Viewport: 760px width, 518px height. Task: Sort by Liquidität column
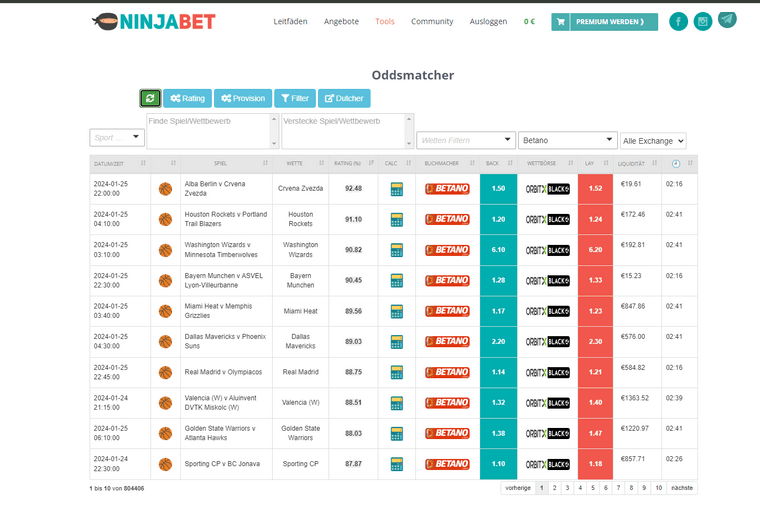(x=637, y=164)
